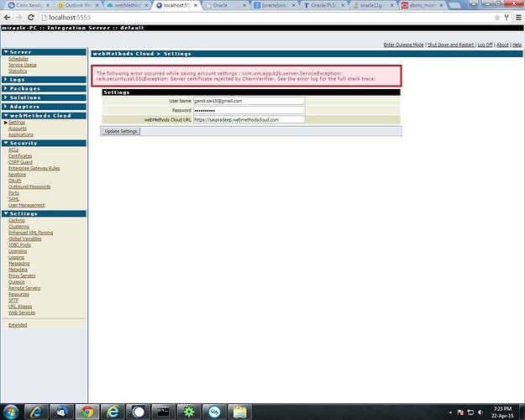Click the browser Back arrow
This screenshot has width=525, height=420.
click(7, 18)
